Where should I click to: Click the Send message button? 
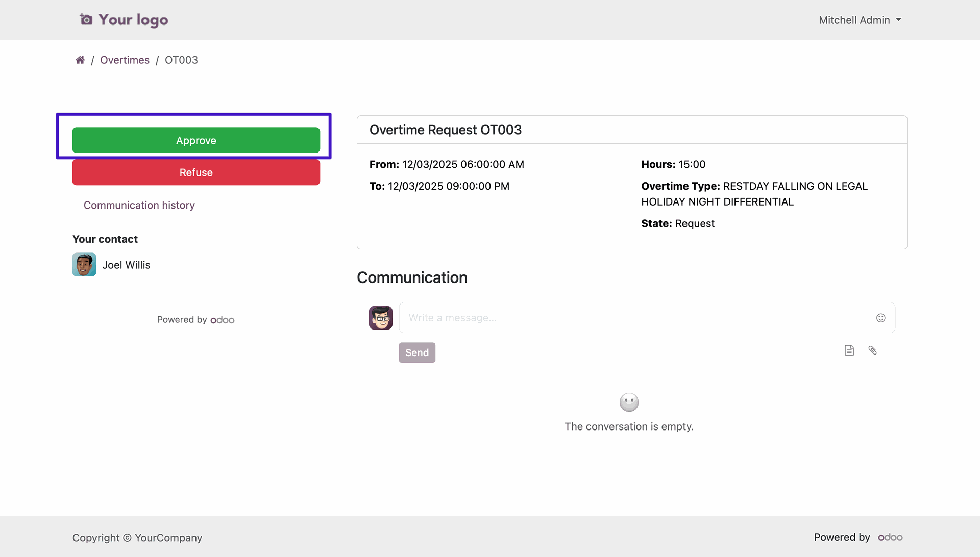(416, 352)
